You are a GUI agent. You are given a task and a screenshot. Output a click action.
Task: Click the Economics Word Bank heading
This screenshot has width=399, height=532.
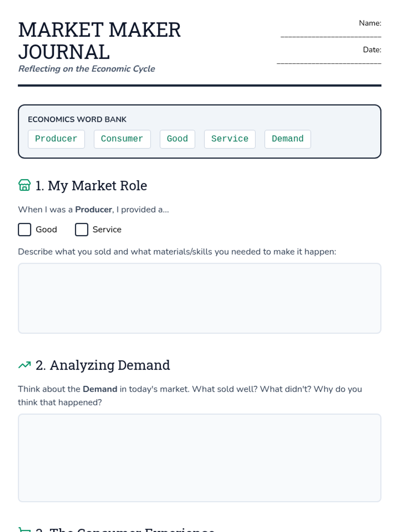[77, 119]
